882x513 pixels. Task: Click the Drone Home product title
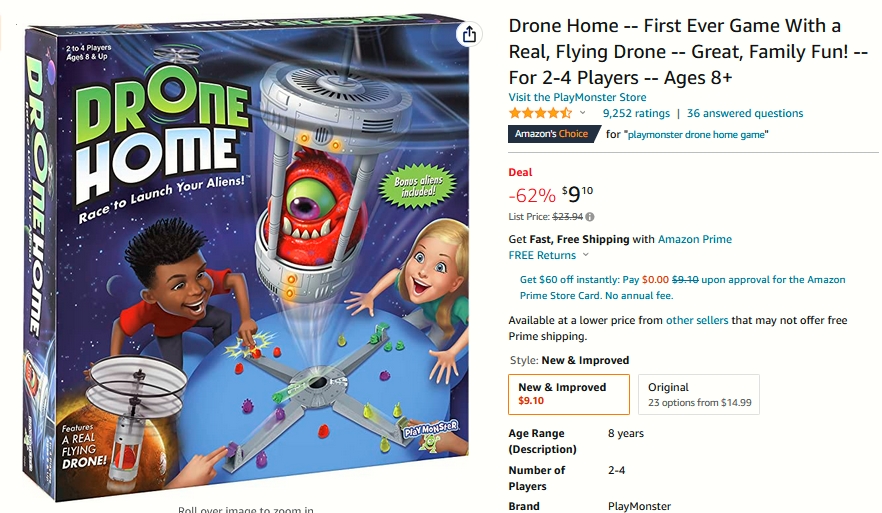click(x=688, y=51)
